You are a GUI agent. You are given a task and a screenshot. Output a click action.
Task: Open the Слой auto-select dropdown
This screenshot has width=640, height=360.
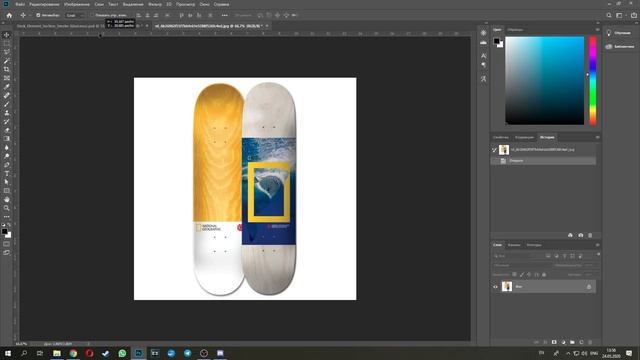(75, 16)
